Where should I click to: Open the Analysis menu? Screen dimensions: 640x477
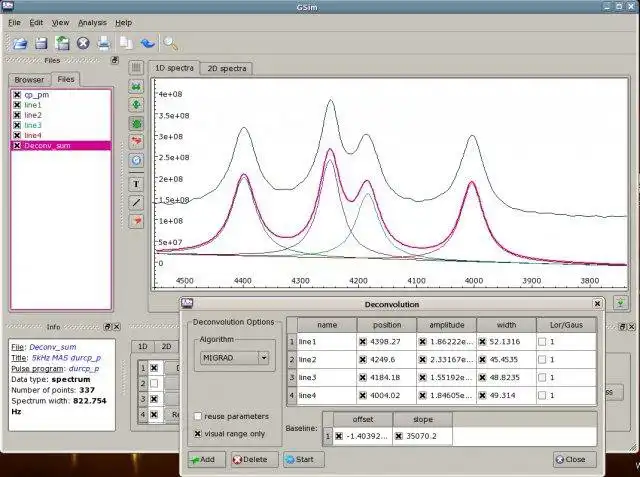pos(92,22)
